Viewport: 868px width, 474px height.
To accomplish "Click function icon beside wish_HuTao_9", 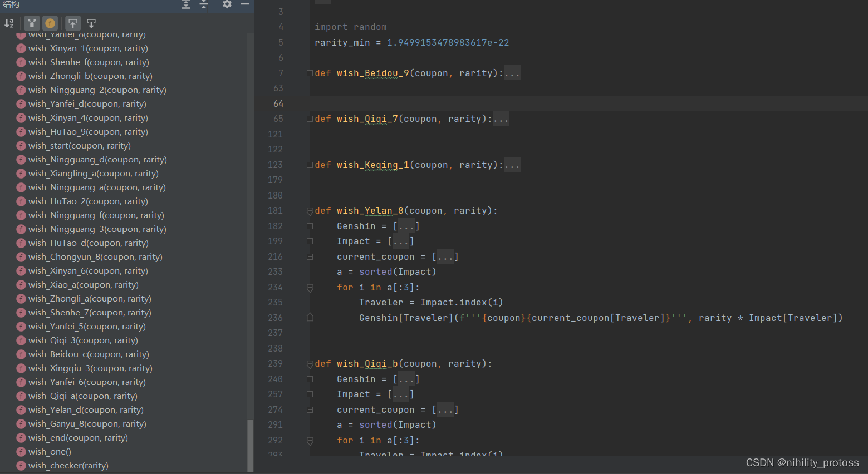I will pos(21,132).
